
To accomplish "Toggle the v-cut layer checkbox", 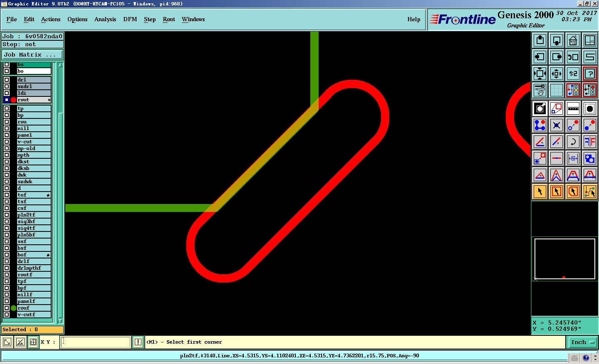I will coord(7,142).
